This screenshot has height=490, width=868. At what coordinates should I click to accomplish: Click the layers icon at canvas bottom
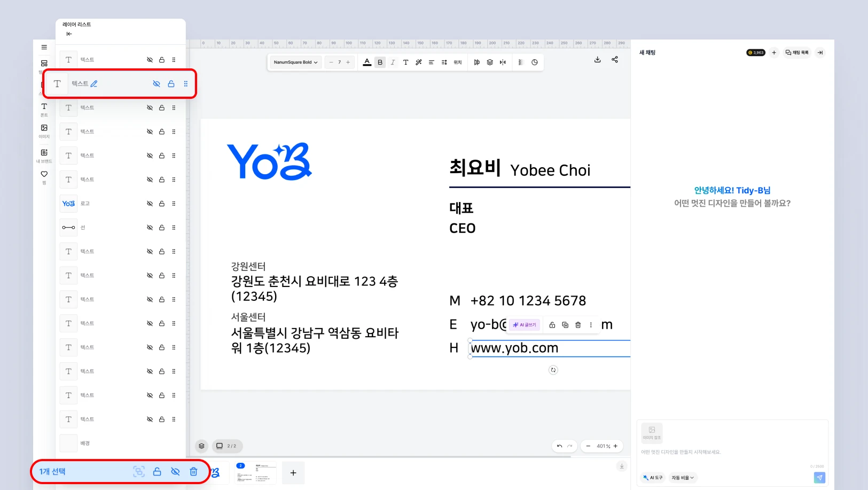coord(201,446)
